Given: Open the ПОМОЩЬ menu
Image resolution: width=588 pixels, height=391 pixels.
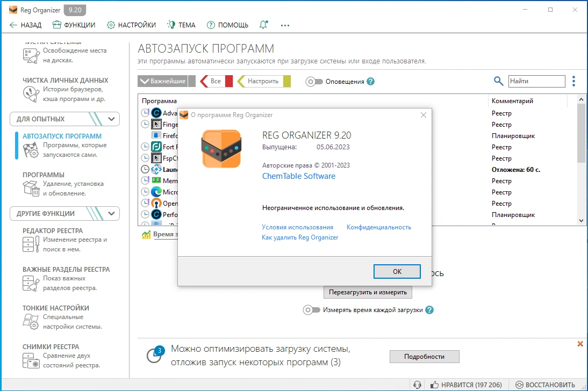Looking at the screenshot, I should click(x=228, y=25).
